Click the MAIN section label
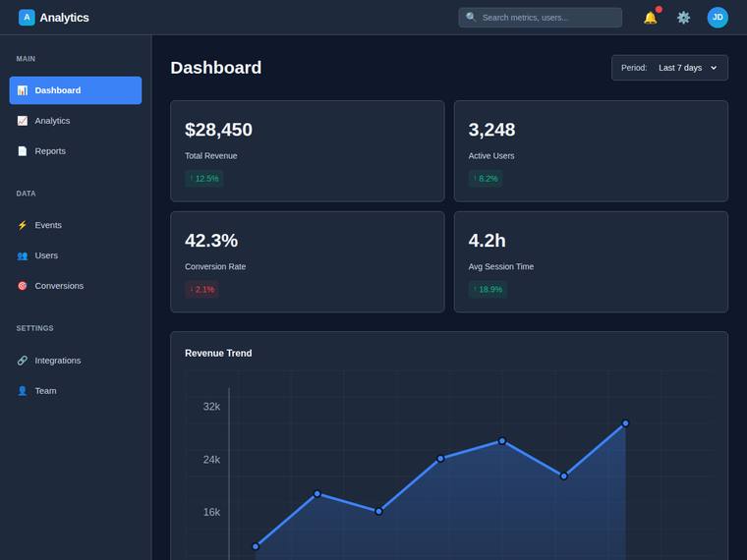 coord(26,59)
